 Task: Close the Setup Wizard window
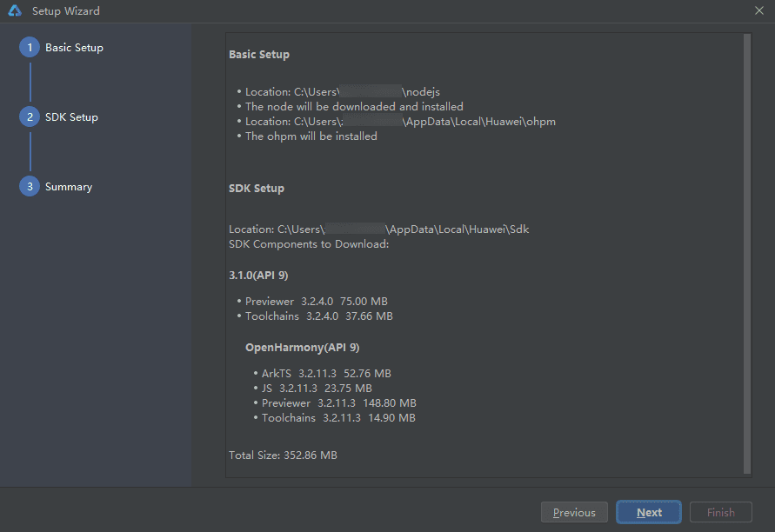tap(758, 11)
